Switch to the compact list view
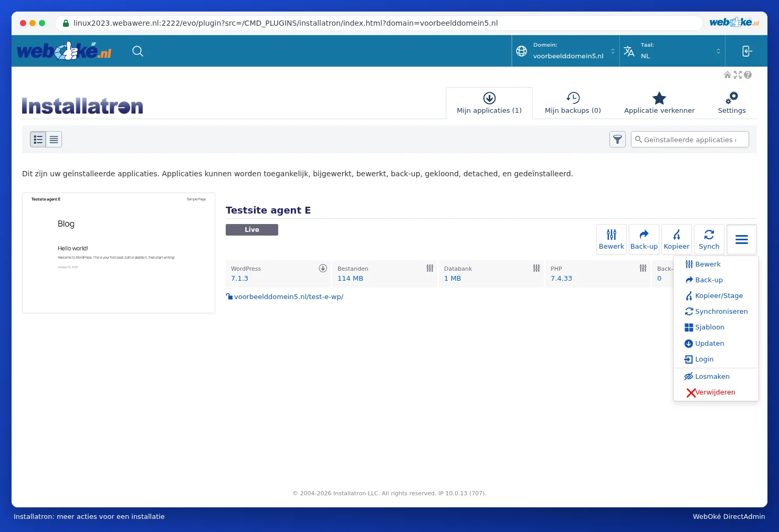Image resolution: width=779 pixels, height=532 pixels. 54,140
